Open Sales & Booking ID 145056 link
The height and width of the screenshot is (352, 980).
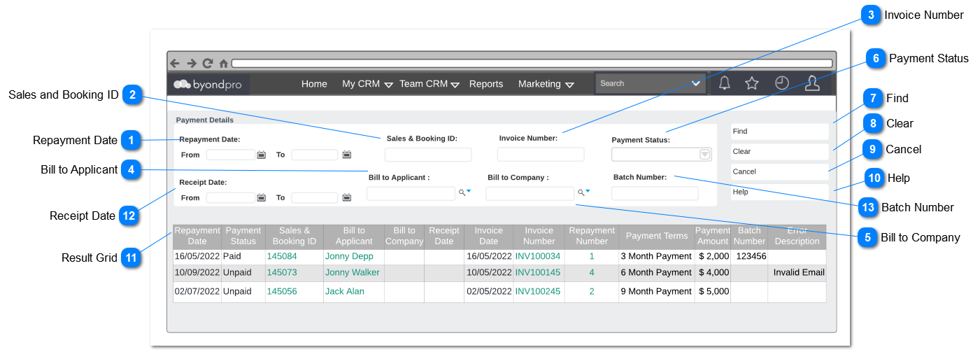click(x=282, y=291)
